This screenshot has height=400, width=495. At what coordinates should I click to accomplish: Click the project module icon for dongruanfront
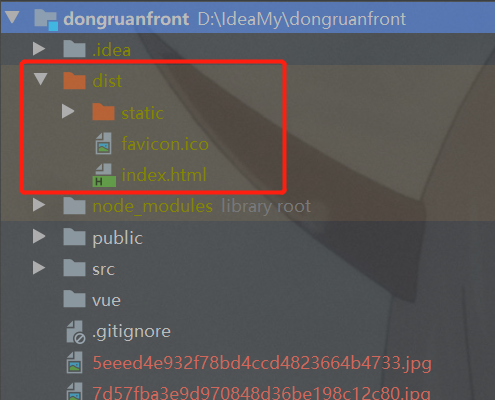[x=46, y=19]
